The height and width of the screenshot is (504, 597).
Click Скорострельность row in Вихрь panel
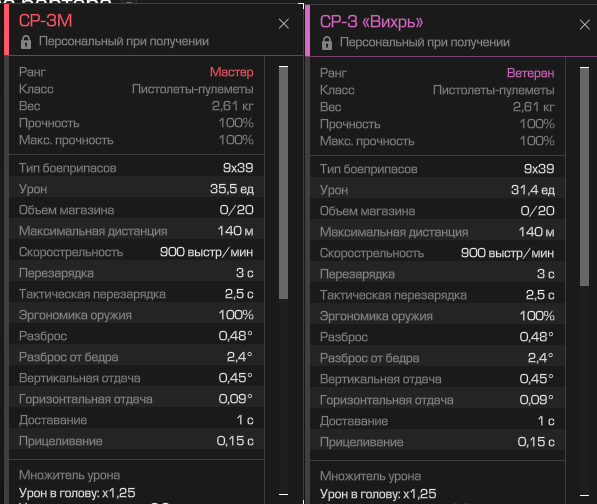click(437, 253)
